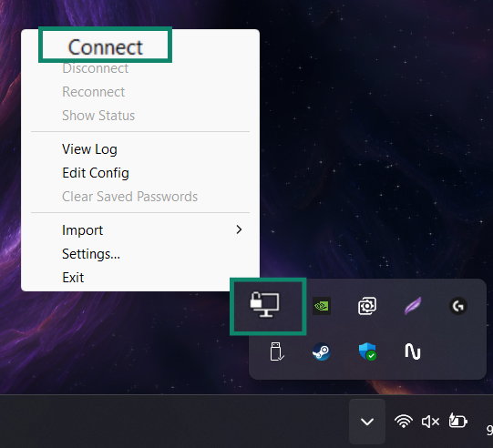This screenshot has width=493, height=448.
Task: Click the screenshot capture tray icon
Action: pyautogui.click(x=367, y=306)
